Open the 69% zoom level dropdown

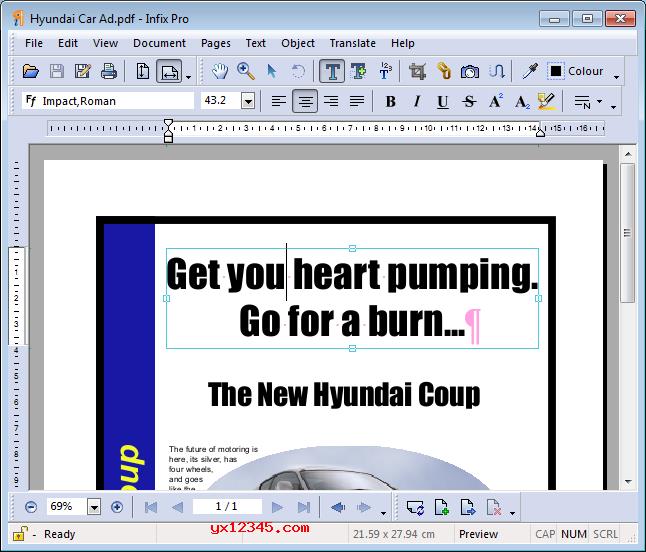tap(94, 507)
